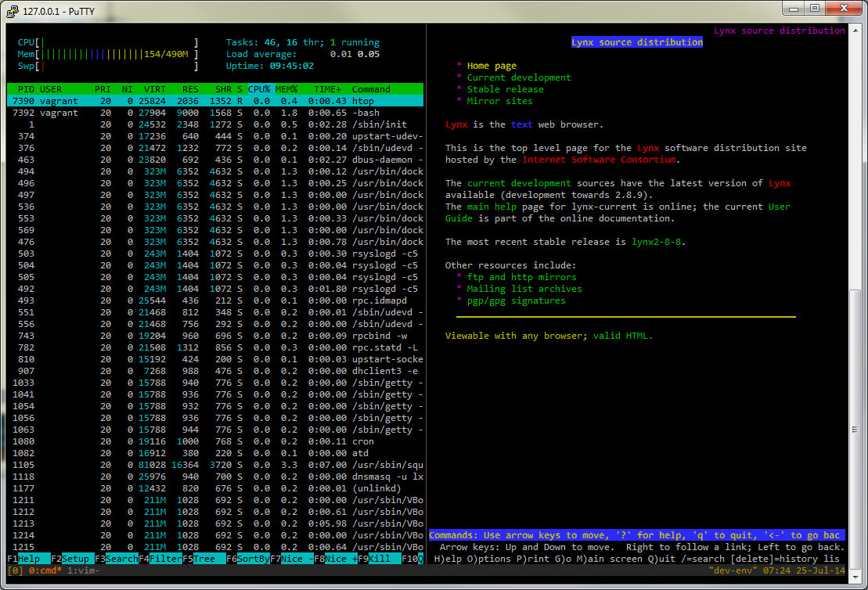868x590 pixels.
Task: Open the Home page link in Lynx
Action: pos(492,66)
